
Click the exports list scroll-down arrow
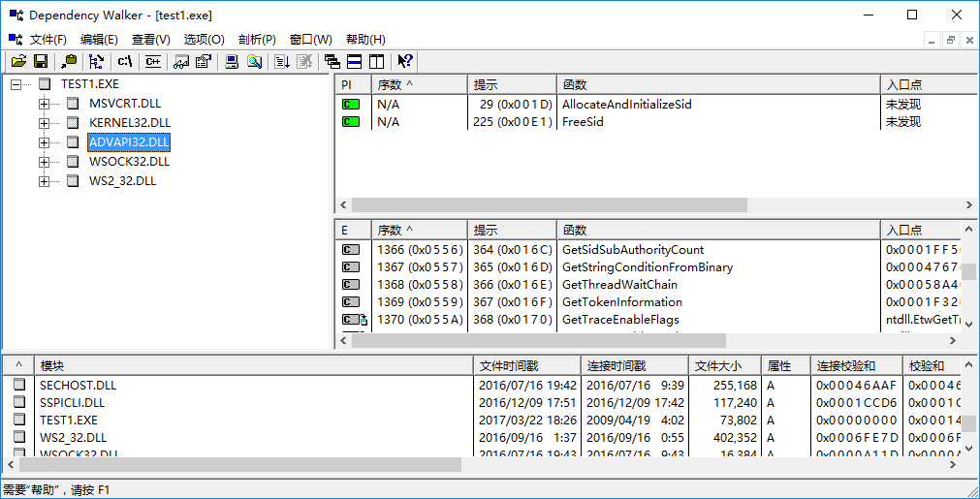pos(969,326)
